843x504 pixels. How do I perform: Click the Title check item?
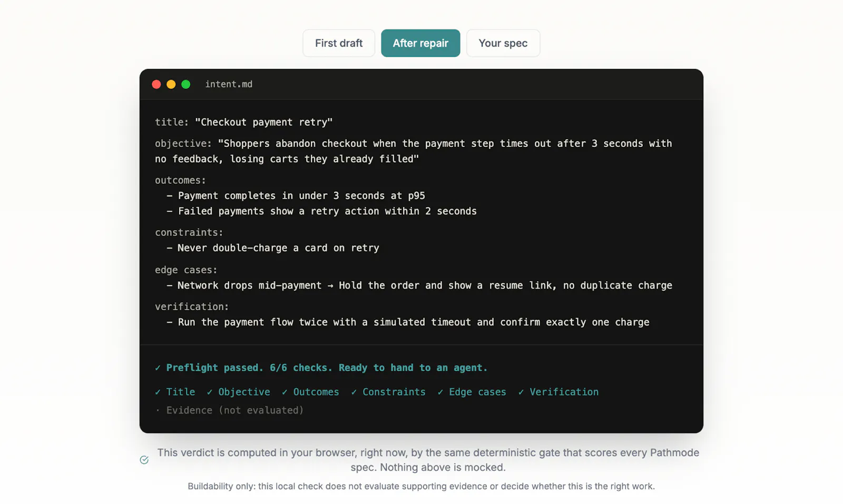point(175,392)
